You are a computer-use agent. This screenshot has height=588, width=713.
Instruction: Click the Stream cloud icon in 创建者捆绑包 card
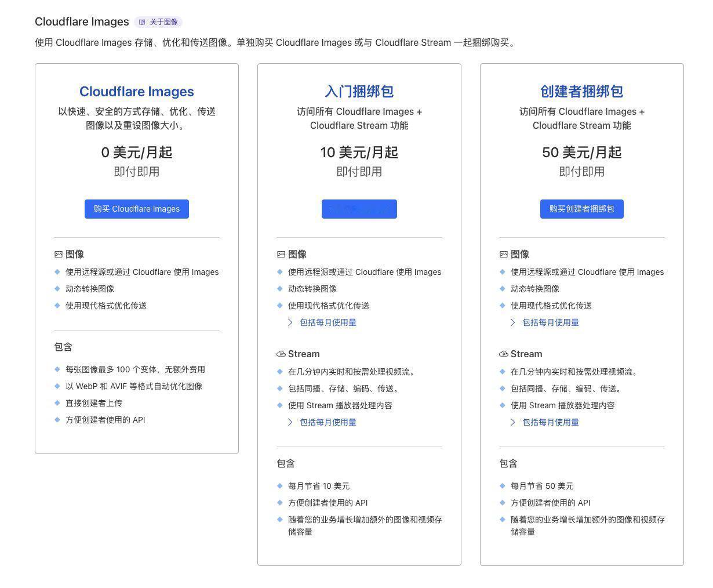(x=504, y=354)
